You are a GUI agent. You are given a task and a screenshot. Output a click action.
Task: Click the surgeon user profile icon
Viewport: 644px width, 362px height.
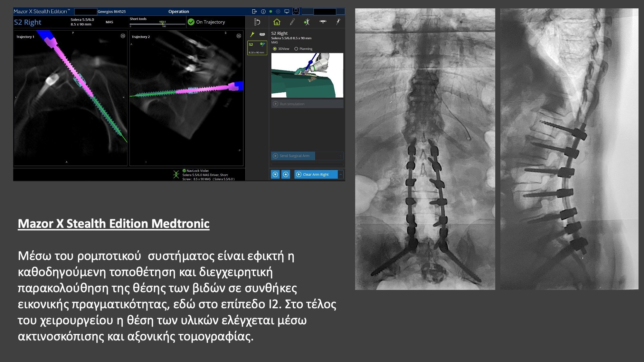(296, 11)
